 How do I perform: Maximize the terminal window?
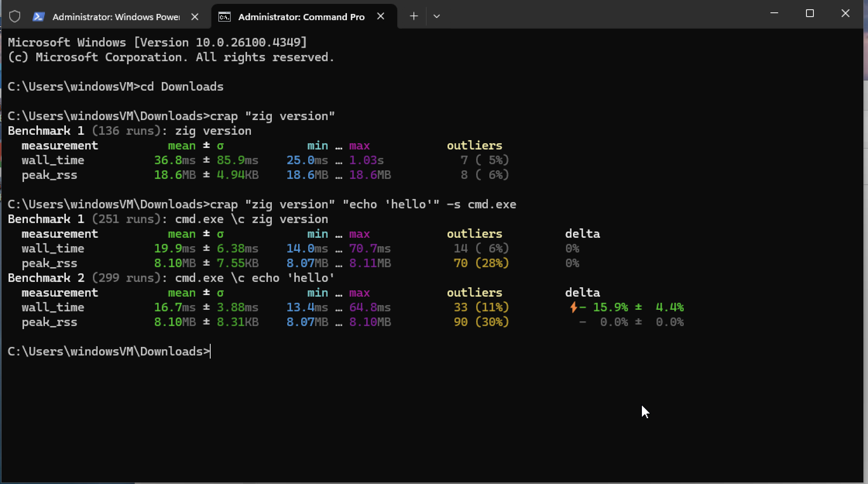(x=810, y=14)
